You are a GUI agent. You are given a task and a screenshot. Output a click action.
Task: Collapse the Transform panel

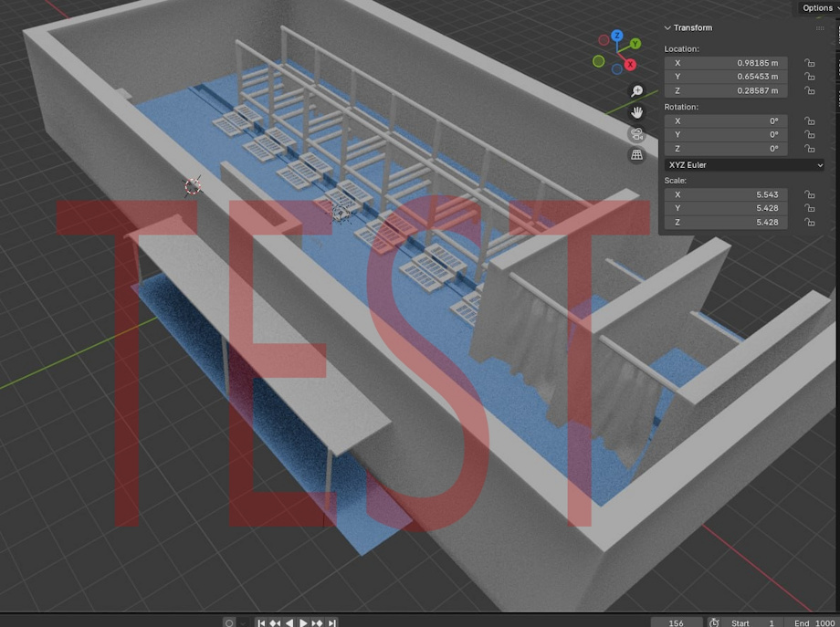pos(667,28)
